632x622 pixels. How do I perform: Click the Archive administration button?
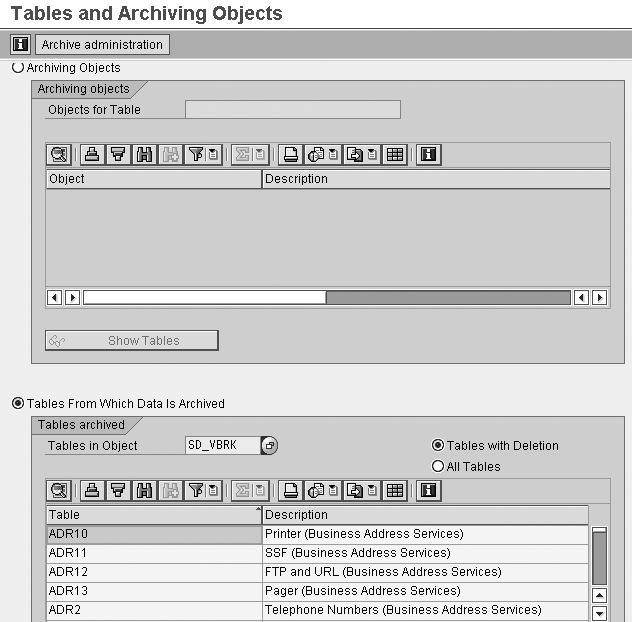pyautogui.click(x=103, y=45)
